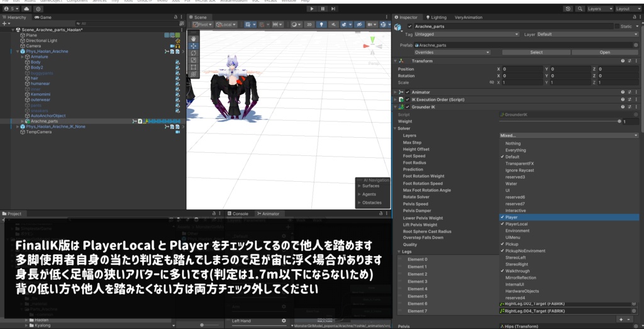The image size is (644, 329).
Task: Adjust Grounder IK Weight slider handle
Action: (619, 121)
